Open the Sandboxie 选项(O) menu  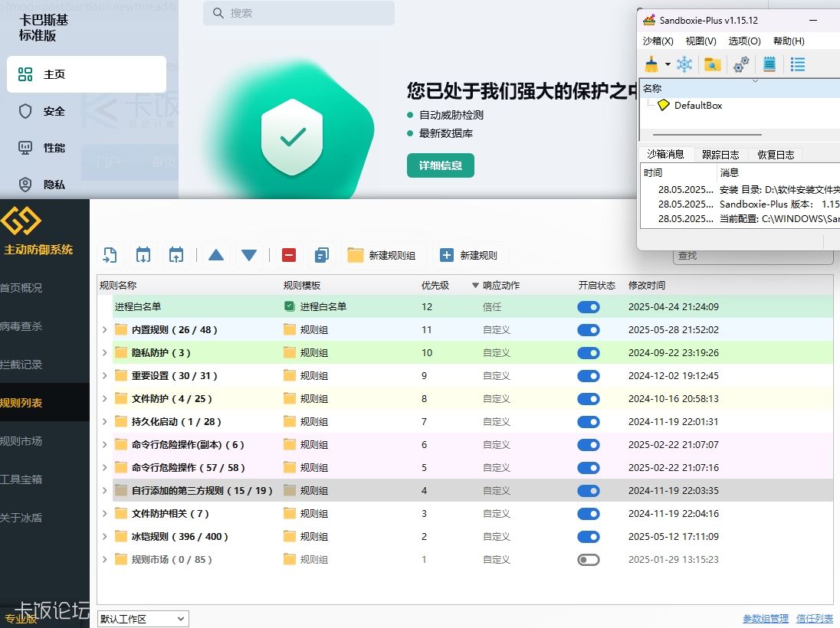(745, 41)
